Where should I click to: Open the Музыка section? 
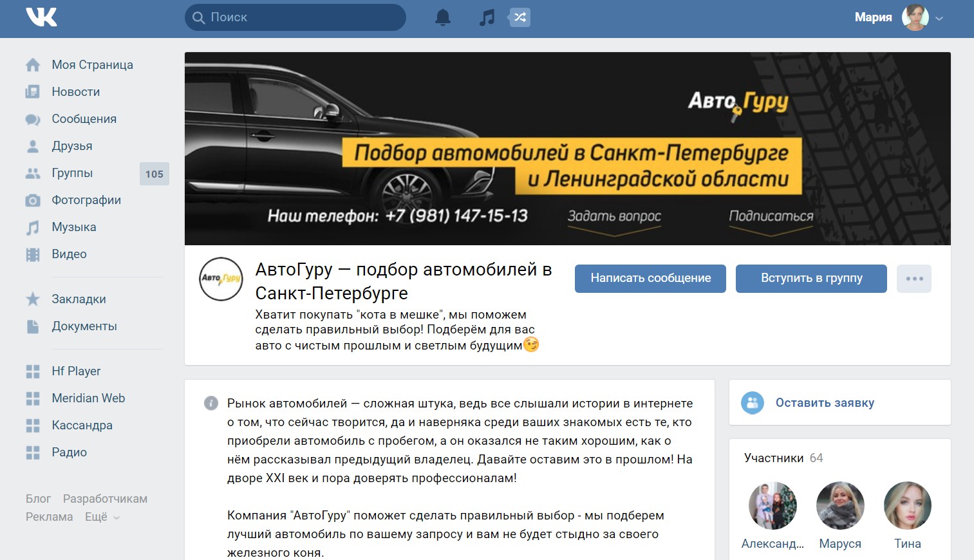pyautogui.click(x=74, y=227)
